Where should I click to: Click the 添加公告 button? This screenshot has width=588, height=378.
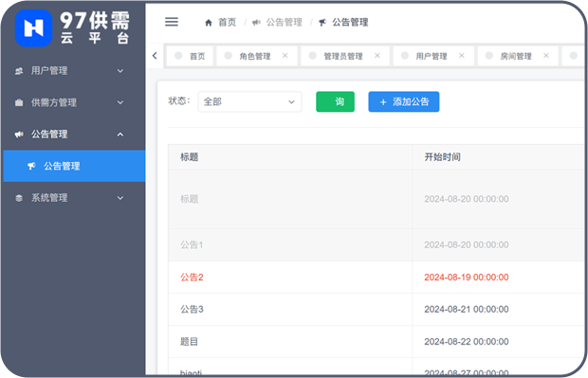pyautogui.click(x=404, y=101)
